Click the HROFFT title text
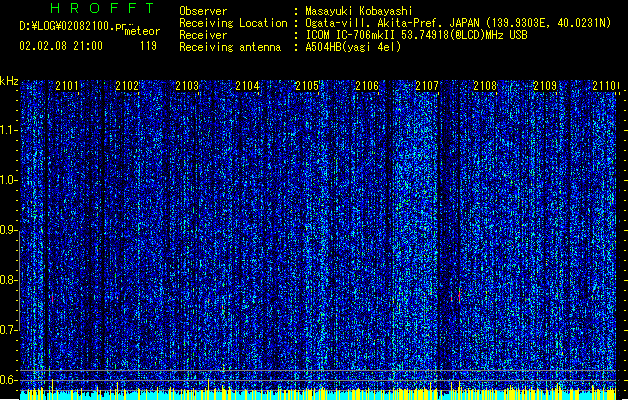The height and width of the screenshot is (400, 629). (x=102, y=8)
